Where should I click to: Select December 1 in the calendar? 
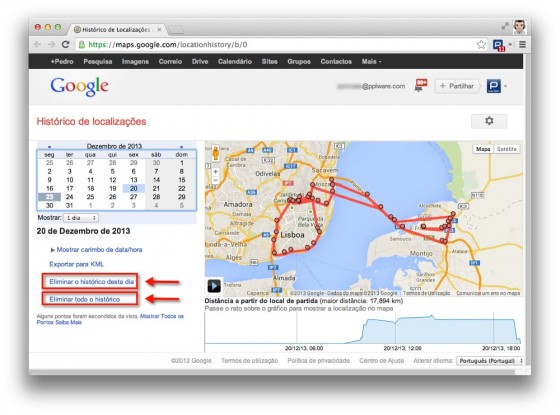pyautogui.click(x=181, y=163)
